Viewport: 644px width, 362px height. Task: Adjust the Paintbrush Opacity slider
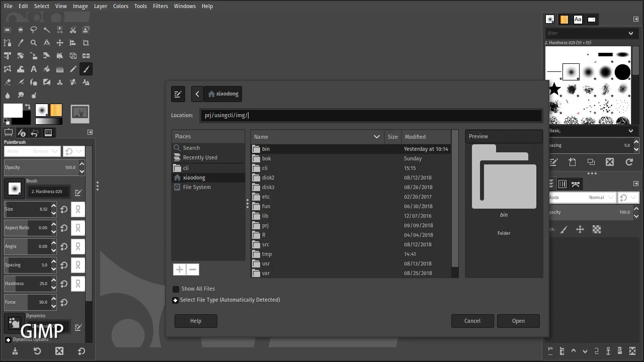click(41, 167)
